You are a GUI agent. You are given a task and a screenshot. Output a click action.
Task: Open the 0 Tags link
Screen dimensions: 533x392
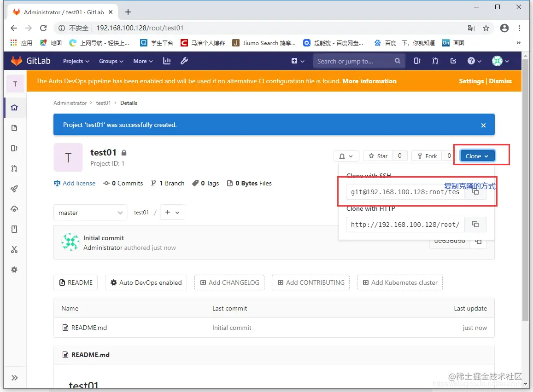(x=205, y=183)
